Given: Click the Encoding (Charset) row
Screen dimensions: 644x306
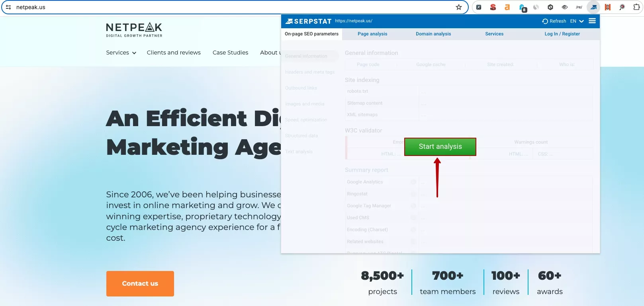Looking at the screenshot, I should point(469,230).
